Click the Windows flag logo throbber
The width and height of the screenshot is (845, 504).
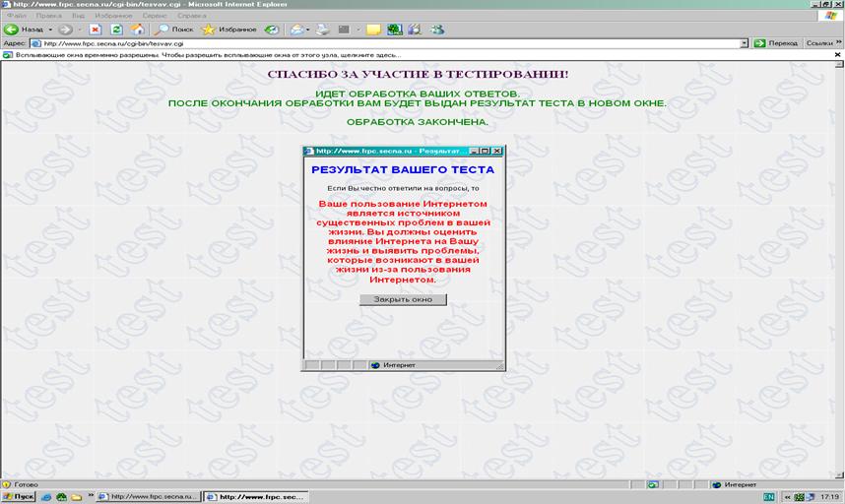pos(831,16)
